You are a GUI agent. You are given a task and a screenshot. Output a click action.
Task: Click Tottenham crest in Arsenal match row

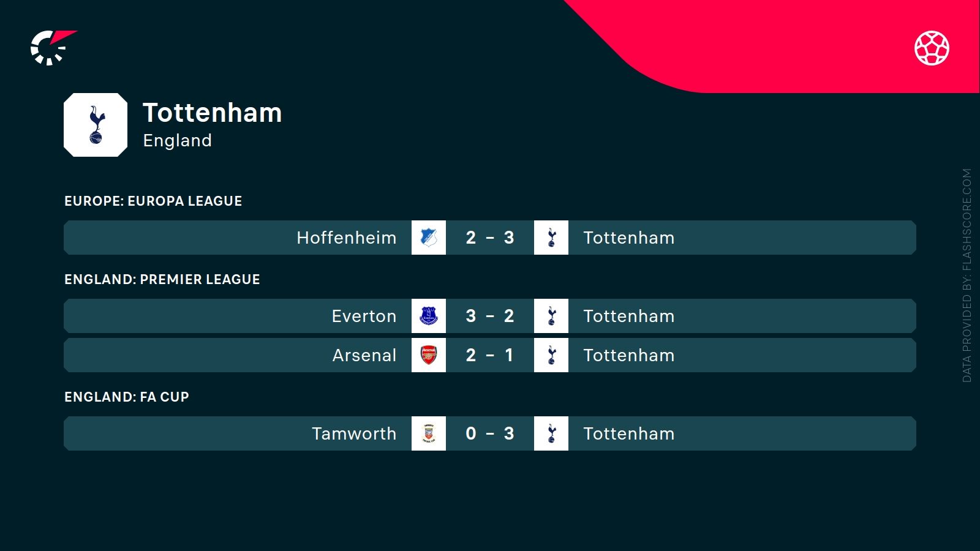[551, 355]
